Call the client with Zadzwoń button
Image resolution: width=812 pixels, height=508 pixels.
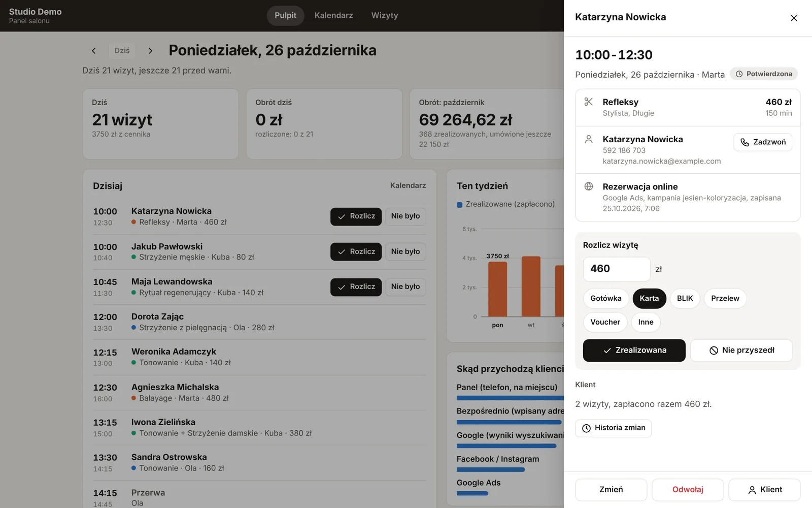763,142
